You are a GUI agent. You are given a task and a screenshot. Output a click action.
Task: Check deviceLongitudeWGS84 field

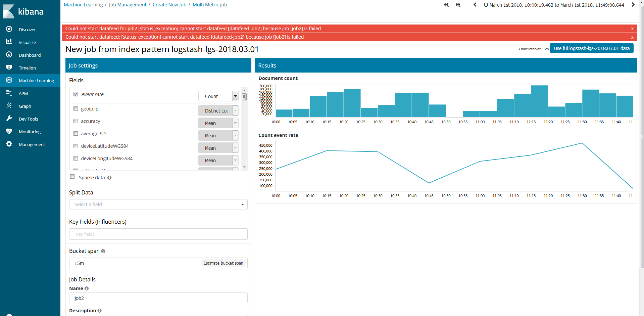tap(76, 158)
